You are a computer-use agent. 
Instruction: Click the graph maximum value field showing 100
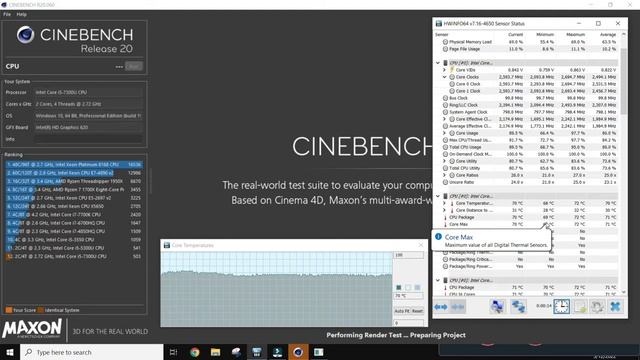coord(409,255)
